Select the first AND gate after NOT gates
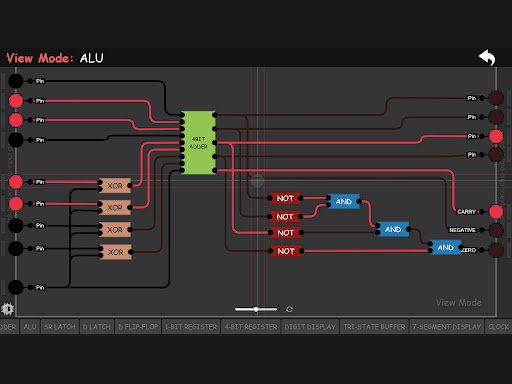Image resolution: width=512 pixels, height=384 pixels. pos(344,201)
